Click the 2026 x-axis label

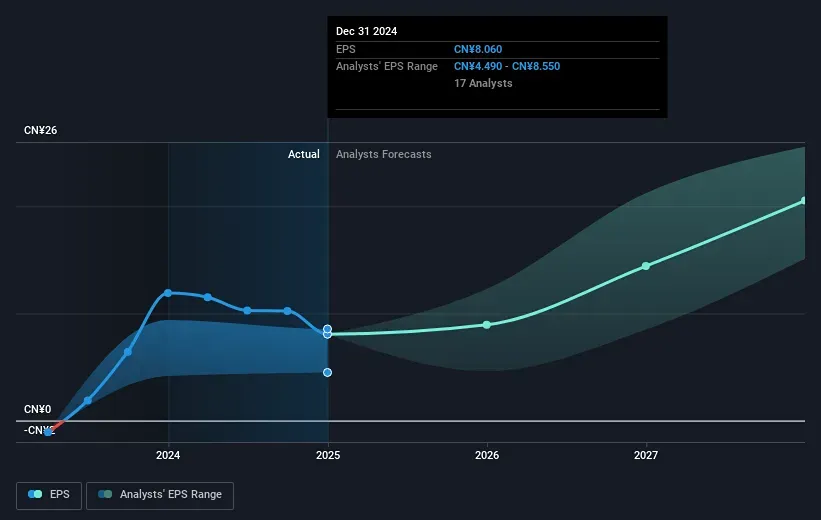point(487,456)
